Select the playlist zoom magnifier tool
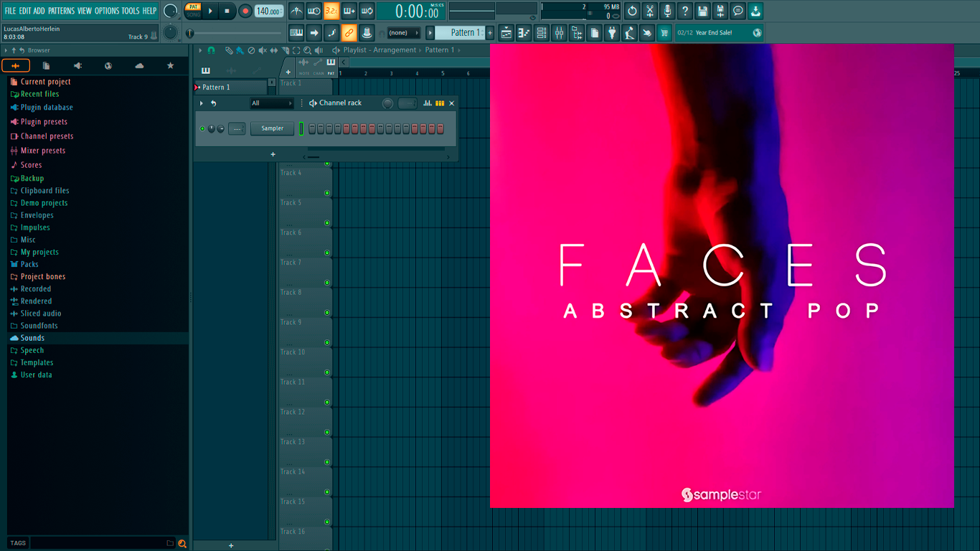This screenshot has height=551, width=980. tap(308, 50)
